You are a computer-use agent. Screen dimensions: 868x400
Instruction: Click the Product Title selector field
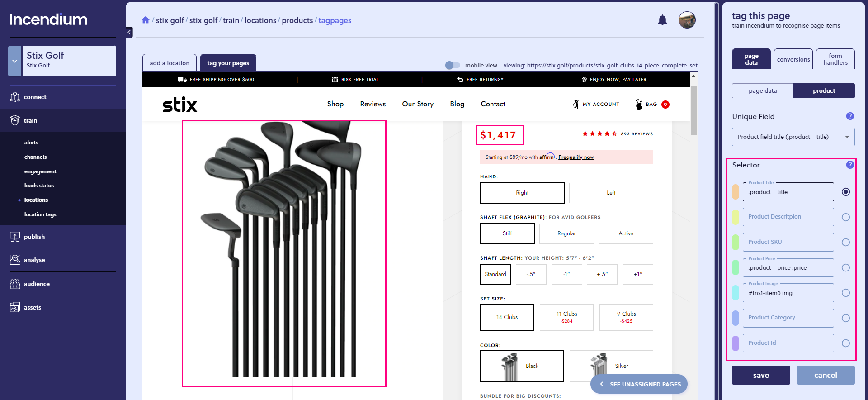(x=788, y=192)
